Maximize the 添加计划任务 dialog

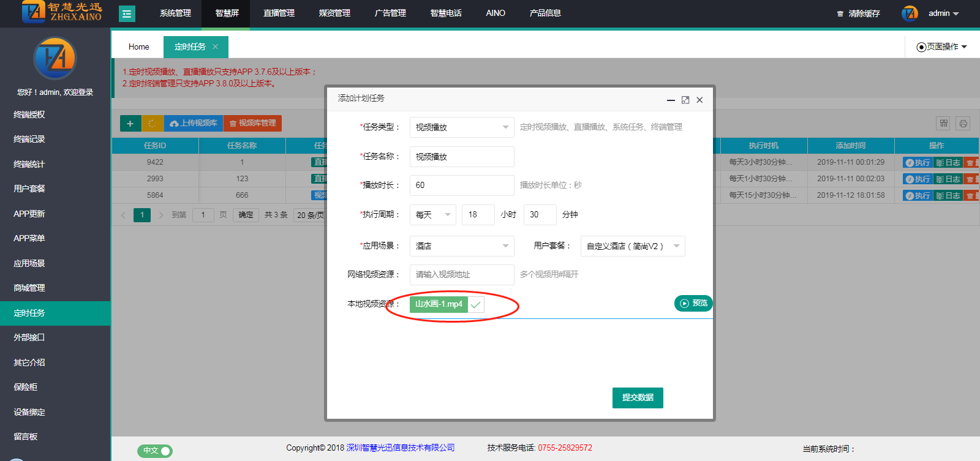coord(685,100)
